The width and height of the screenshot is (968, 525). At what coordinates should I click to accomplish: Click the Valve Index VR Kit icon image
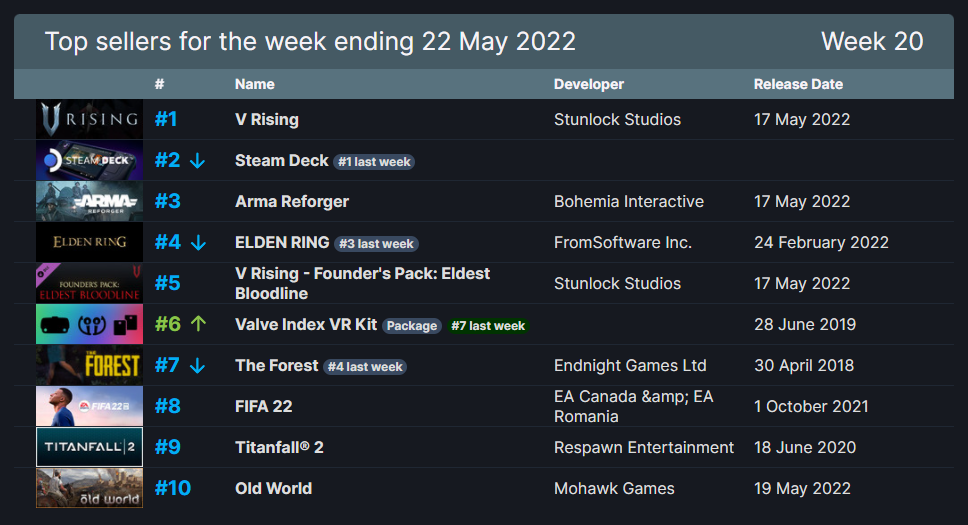click(89, 324)
